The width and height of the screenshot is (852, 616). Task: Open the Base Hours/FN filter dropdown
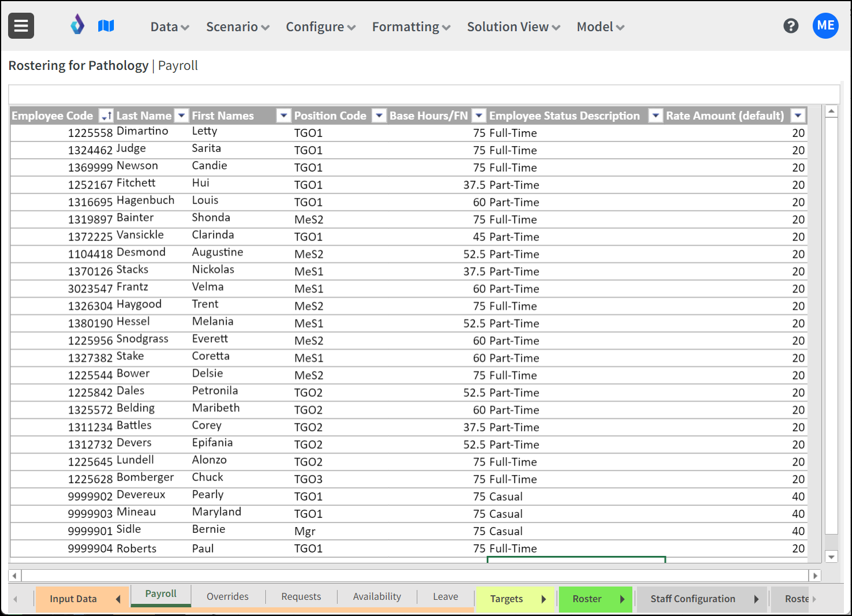pos(479,116)
